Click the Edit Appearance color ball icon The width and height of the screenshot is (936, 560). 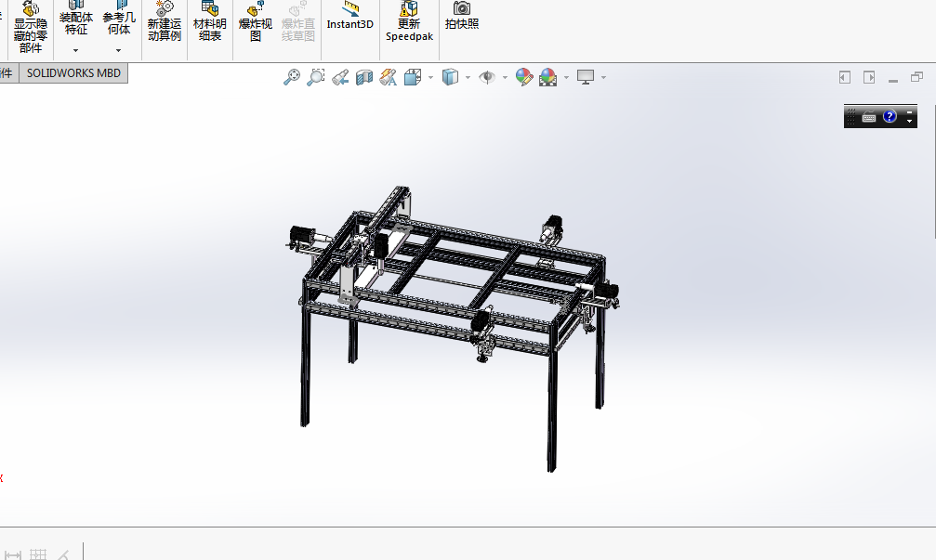(x=524, y=77)
